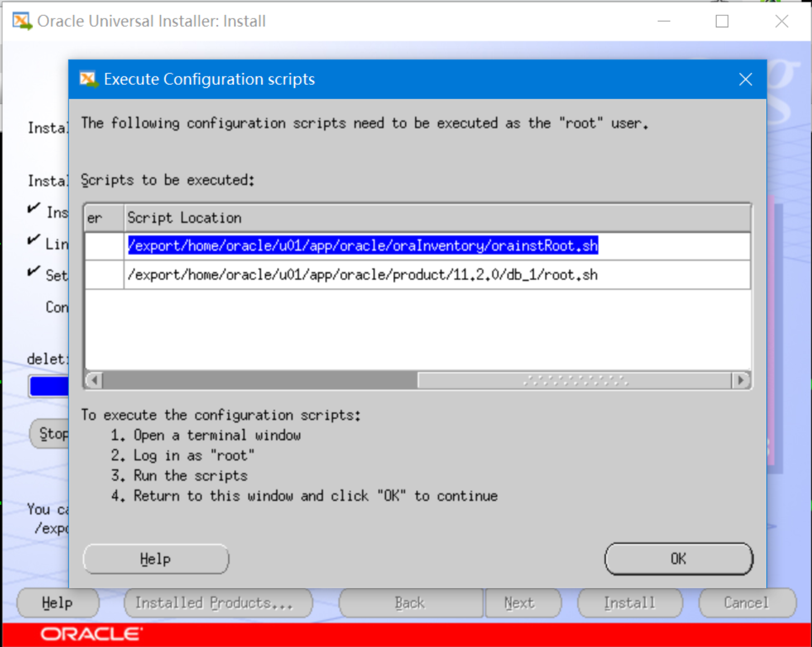812x647 pixels.
Task: Click the Back button in the installer window
Action: [x=411, y=603]
